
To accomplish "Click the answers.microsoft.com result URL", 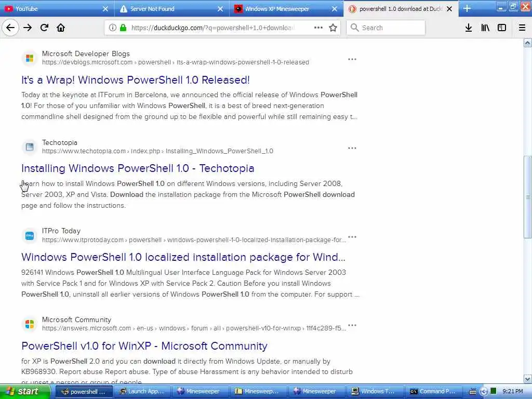I will [194, 328].
